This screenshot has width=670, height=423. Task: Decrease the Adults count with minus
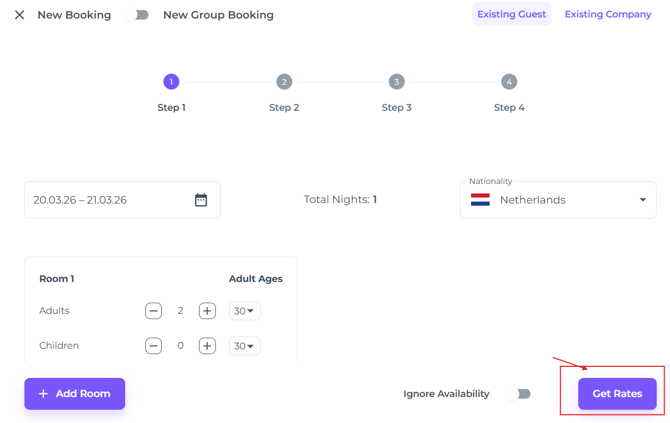tap(153, 311)
